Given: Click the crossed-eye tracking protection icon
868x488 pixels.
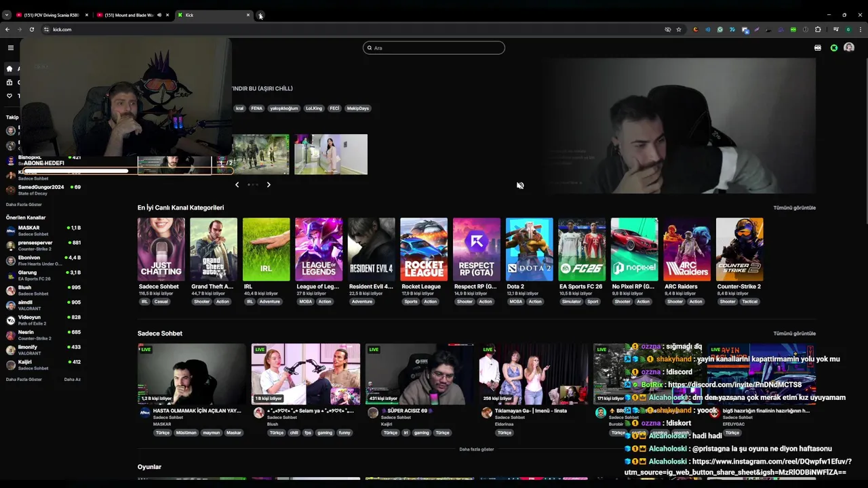Looking at the screenshot, I should [668, 29].
